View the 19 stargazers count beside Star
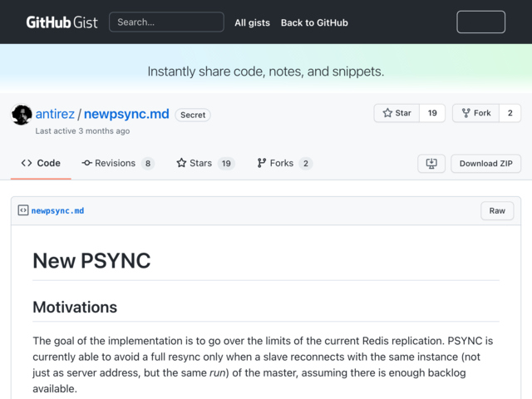 click(432, 113)
